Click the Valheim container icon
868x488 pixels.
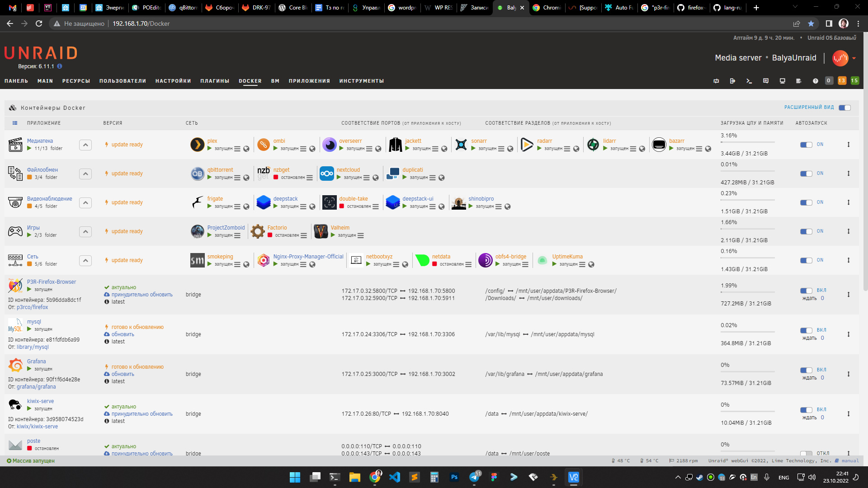click(321, 231)
